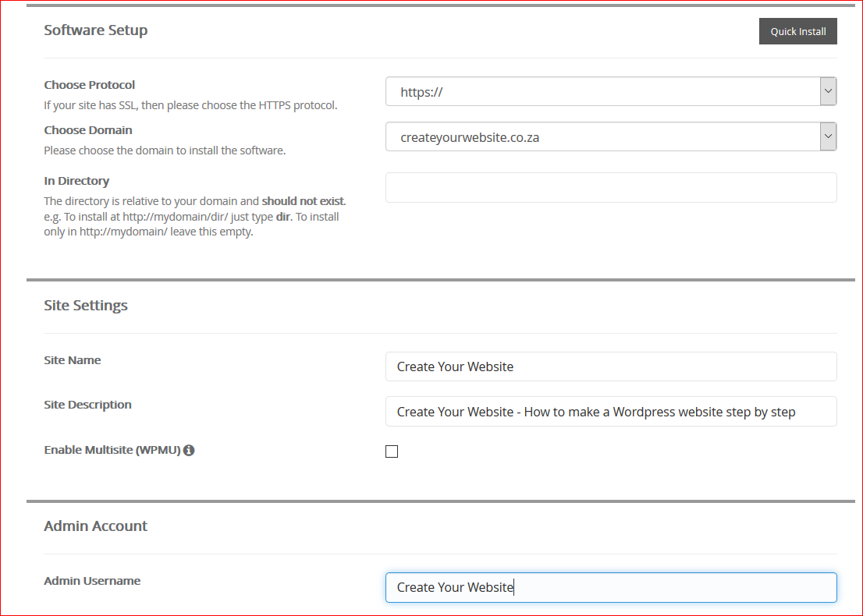Click the Quick Install button
Viewport: 863px width, 616px height.
click(x=797, y=31)
